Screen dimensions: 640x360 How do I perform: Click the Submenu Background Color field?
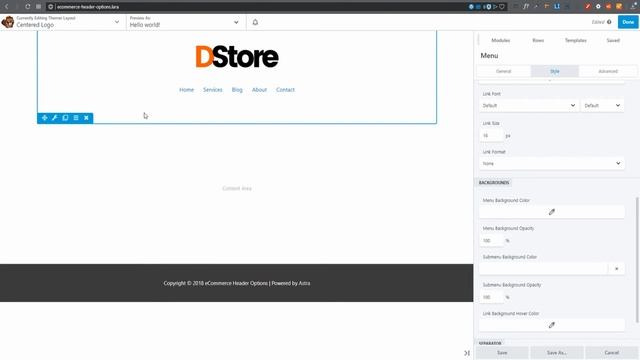(544, 269)
